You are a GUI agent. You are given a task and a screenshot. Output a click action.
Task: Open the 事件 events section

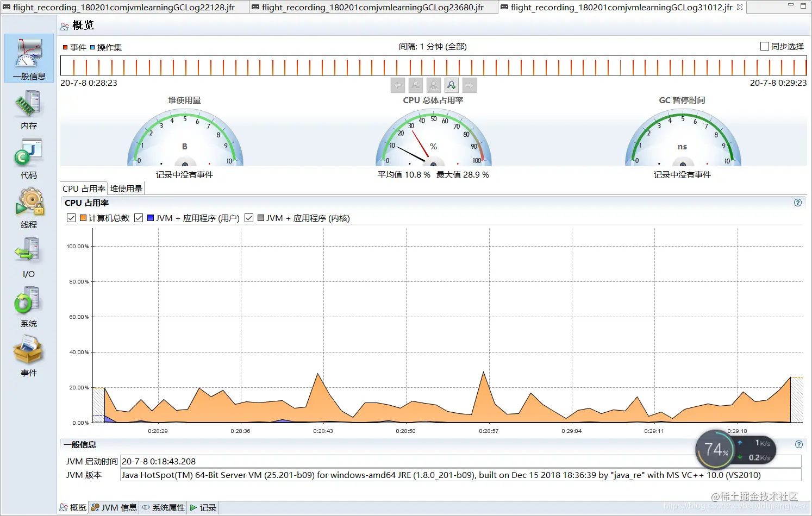click(x=29, y=357)
